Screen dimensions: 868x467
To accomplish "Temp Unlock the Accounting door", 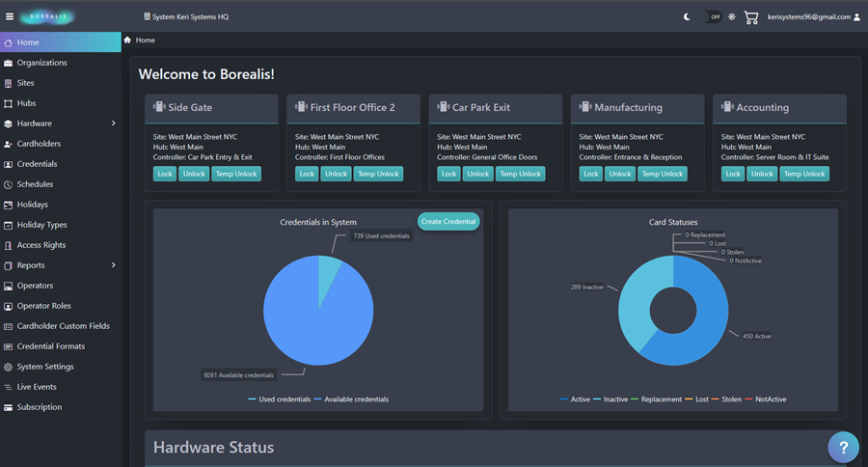I will tap(805, 174).
